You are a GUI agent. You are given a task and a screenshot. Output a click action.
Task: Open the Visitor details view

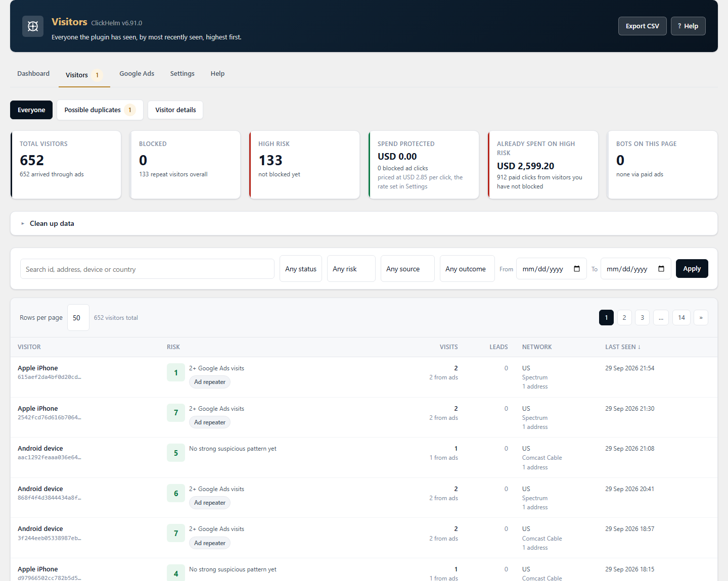(x=175, y=110)
